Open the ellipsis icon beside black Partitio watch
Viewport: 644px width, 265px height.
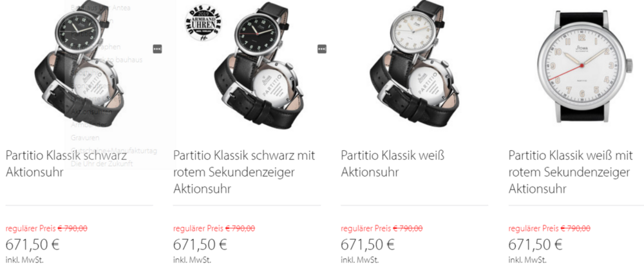pos(157,49)
